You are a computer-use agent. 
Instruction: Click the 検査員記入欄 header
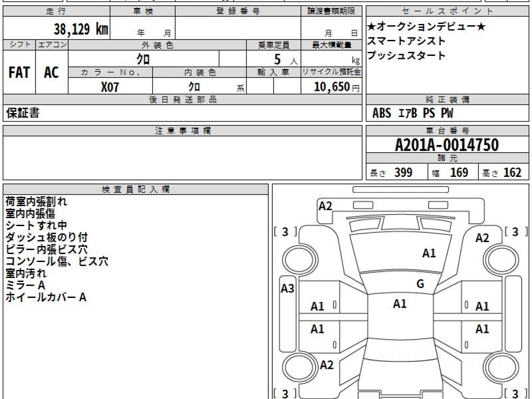pos(136,189)
